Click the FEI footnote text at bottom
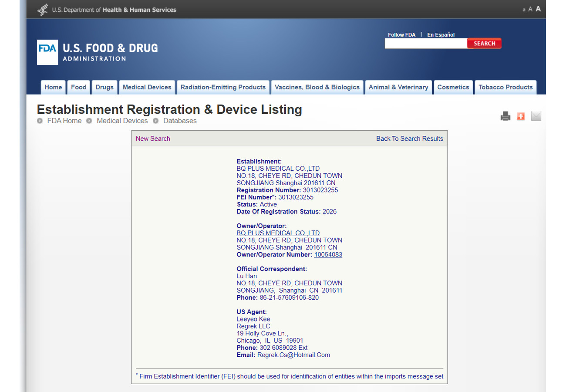The width and height of the screenshot is (566, 392). (x=290, y=376)
